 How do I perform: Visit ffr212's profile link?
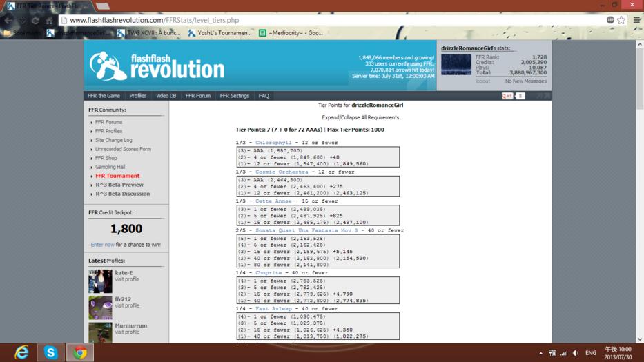coord(127,305)
